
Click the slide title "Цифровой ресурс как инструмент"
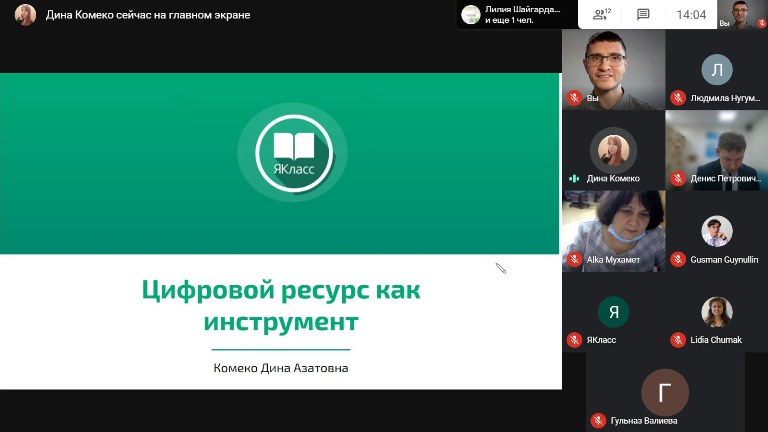(281, 307)
